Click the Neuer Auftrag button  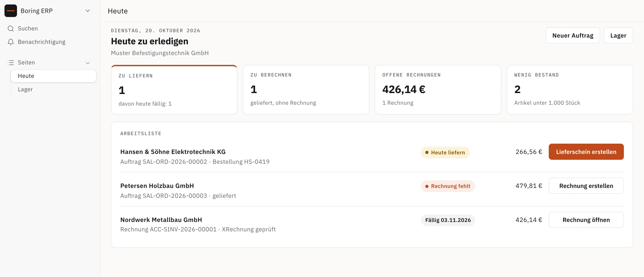point(572,36)
